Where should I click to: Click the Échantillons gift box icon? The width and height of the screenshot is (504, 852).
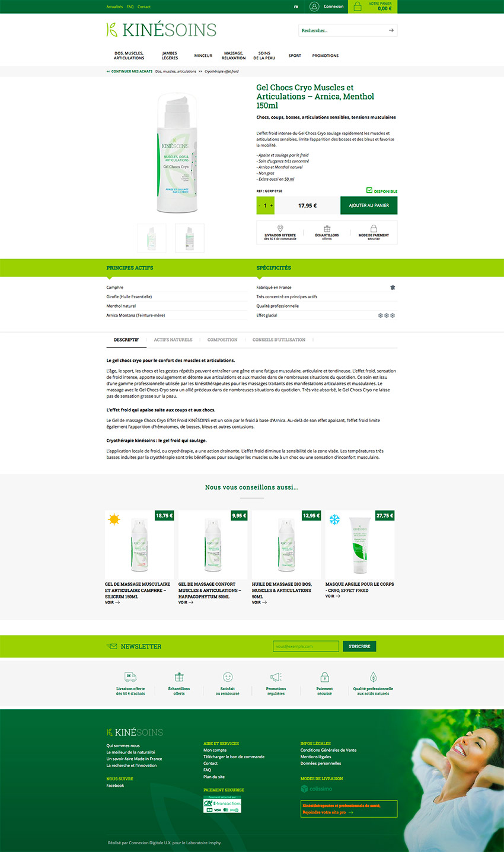(327, 228)
